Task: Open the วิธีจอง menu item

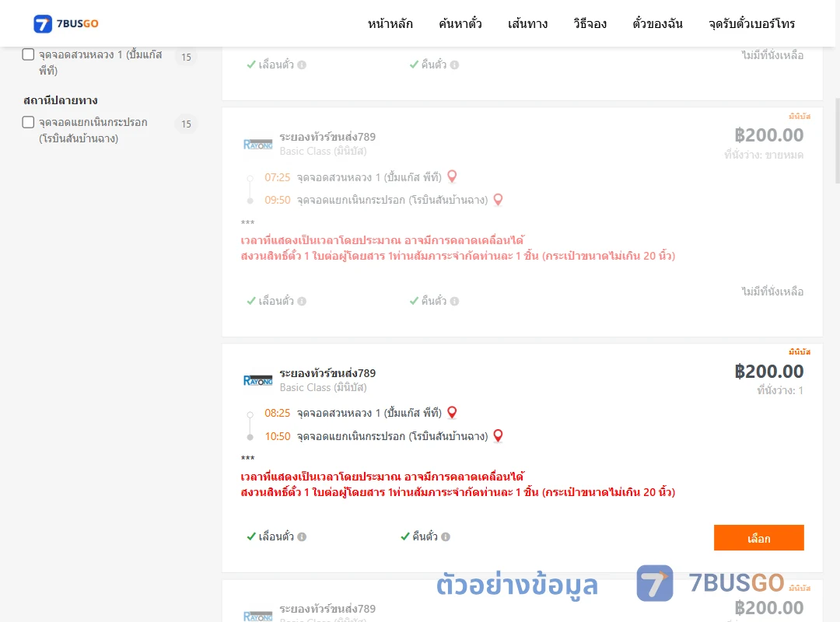Action: pos(590,23)
